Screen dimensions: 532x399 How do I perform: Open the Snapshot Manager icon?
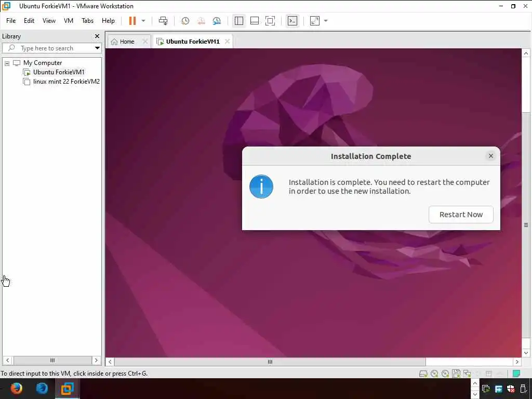click(217, 21)
